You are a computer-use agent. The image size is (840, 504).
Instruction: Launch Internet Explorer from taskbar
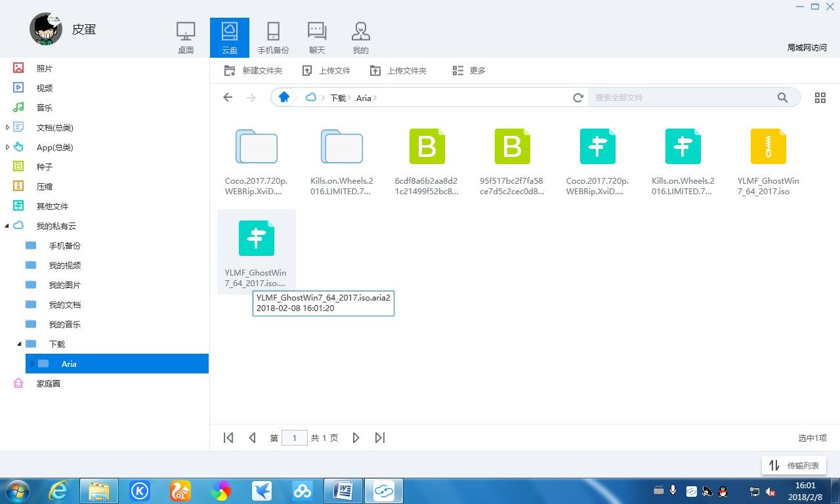pyautogui.click(x=58, y=491)
